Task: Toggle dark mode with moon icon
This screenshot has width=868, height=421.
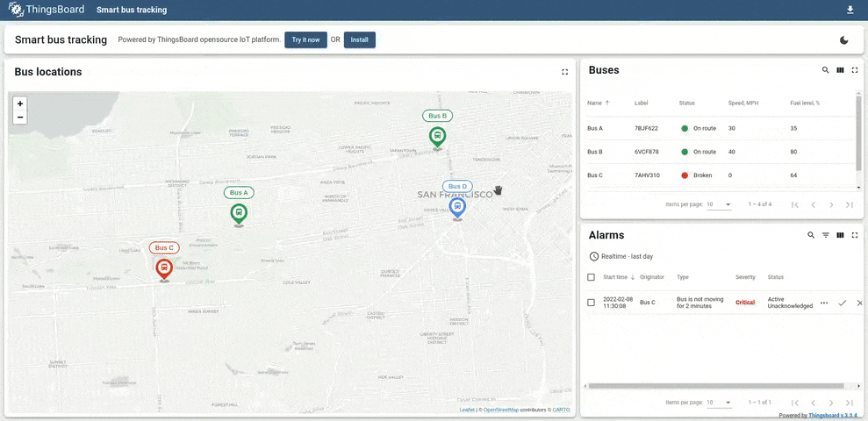Action: 844,40
